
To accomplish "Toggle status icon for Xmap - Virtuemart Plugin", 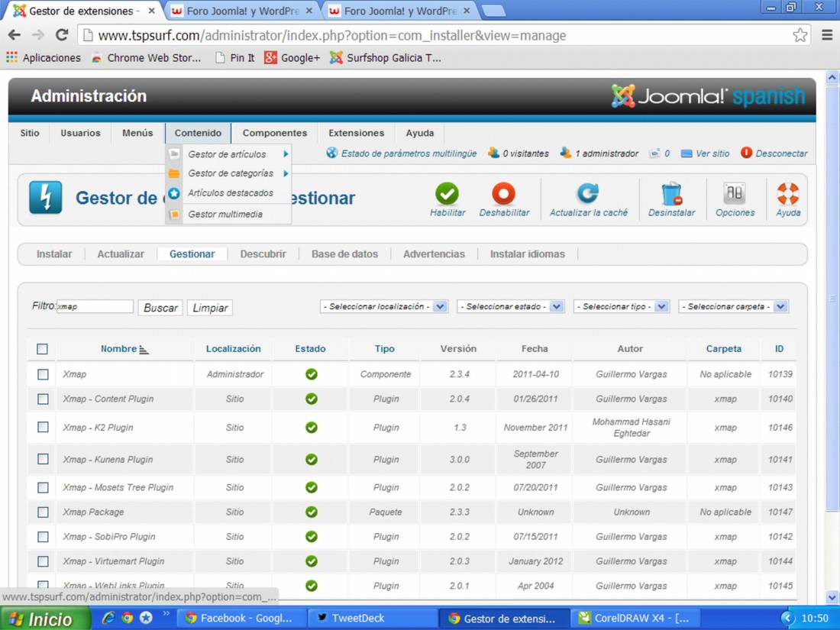I will pyautogui.click(x=312, y=561).
